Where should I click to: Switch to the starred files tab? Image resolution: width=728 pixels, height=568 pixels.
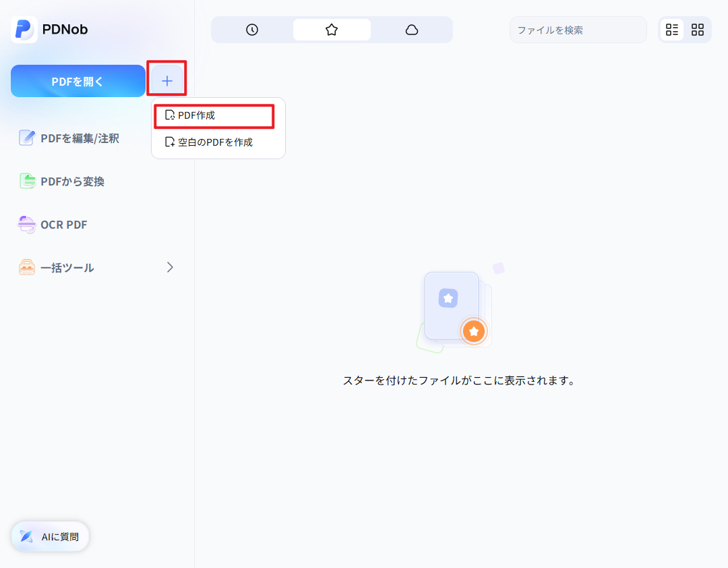(332, 30)
